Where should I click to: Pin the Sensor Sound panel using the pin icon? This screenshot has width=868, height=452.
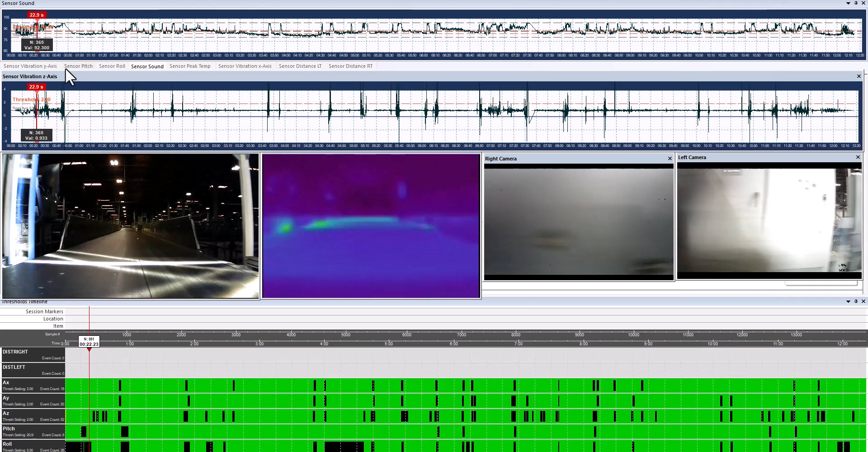pyautogui.click(x=856, y=3)
